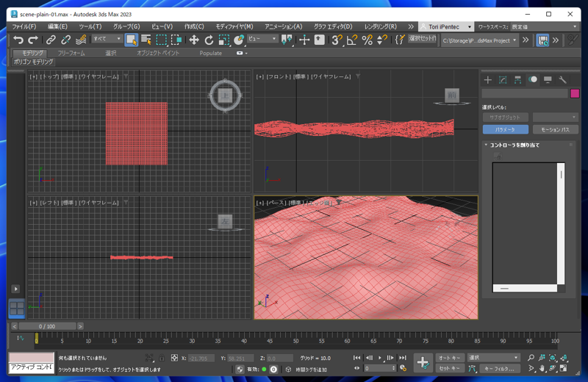
Task: Click the Go to End playback button
Action: point(403,358)
